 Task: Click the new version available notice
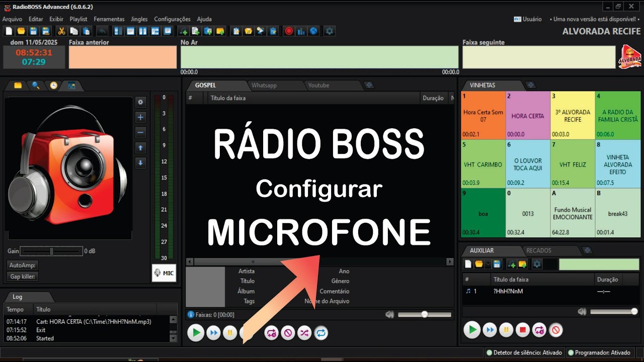pos(595,19)
